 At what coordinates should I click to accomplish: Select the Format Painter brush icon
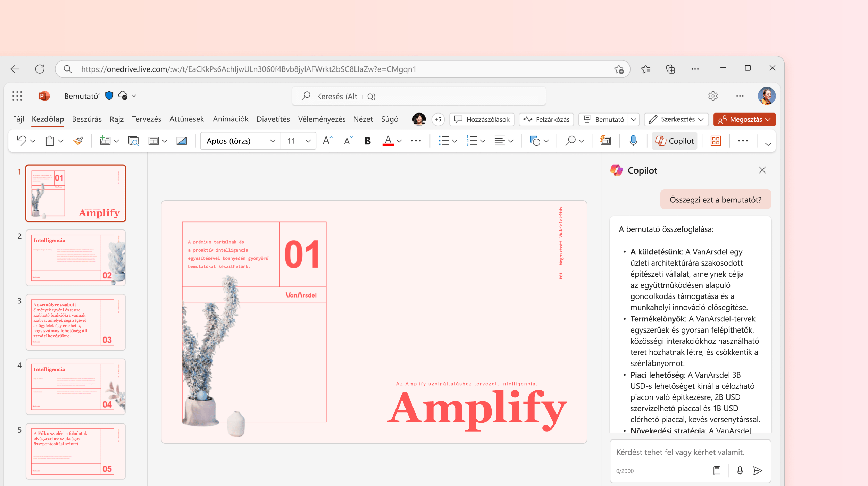click(78, 141)
